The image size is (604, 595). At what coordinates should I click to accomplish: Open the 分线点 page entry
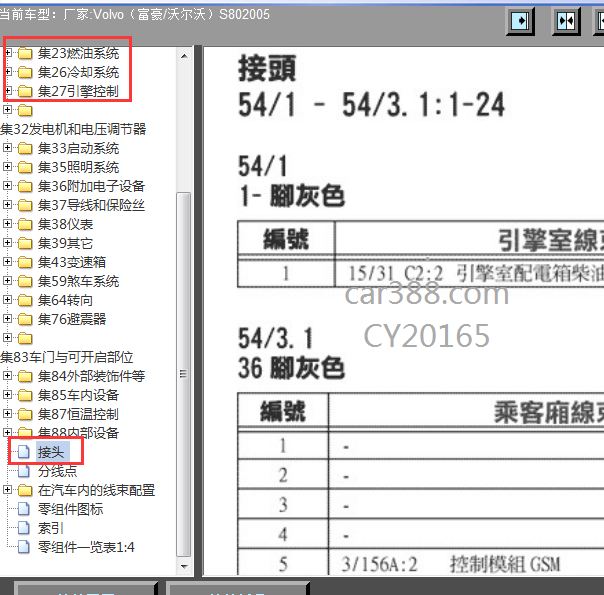pyautogui.click(x=57, y=471)
